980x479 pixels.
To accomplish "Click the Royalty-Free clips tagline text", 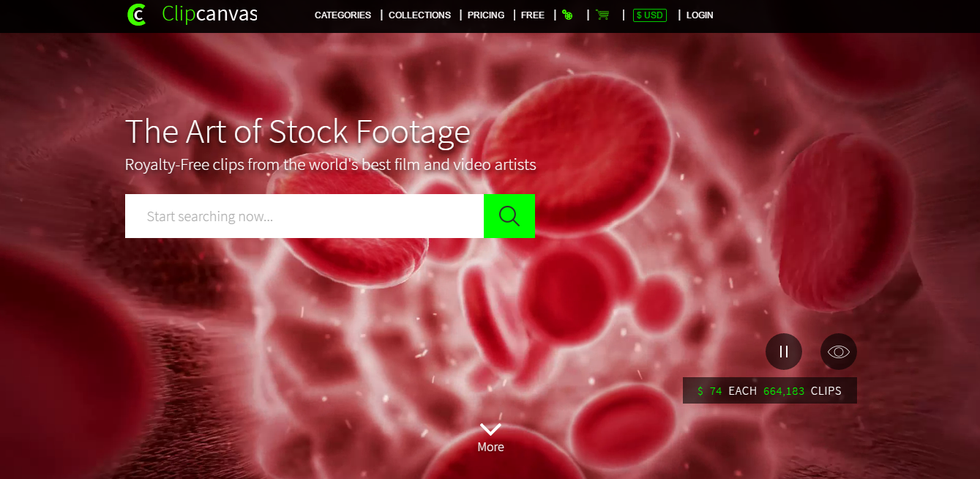I will (331, 165).
